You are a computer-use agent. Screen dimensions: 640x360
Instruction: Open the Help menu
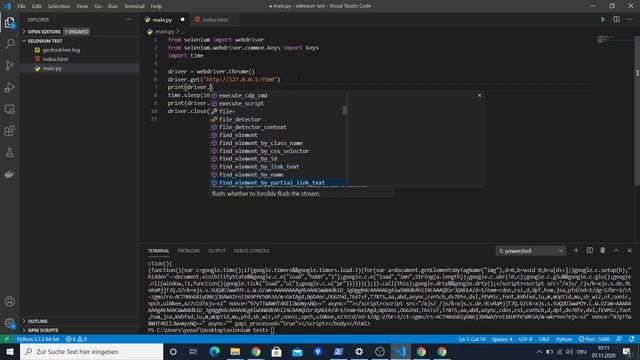tap(156, 6)
